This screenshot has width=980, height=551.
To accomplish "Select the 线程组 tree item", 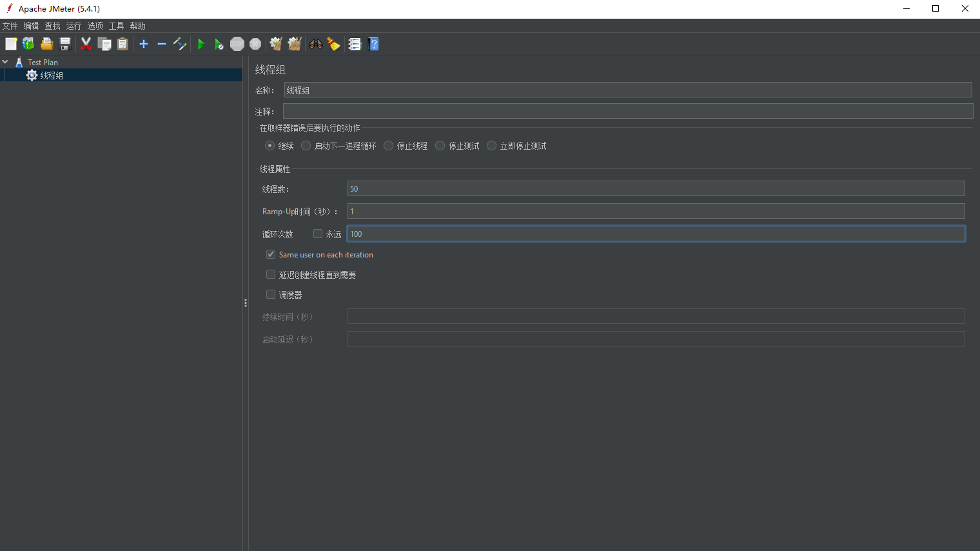I will coord(52,75).
